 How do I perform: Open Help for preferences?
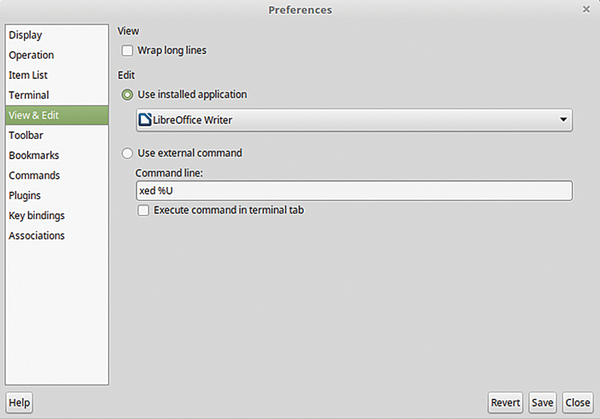[19, 403]
